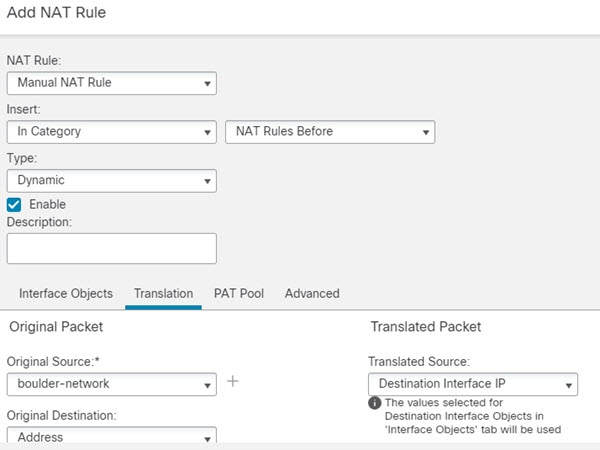Open the Manual NAT Rule dropdown
The width and height of the screenshot is (600, 450).
point(112,83)
